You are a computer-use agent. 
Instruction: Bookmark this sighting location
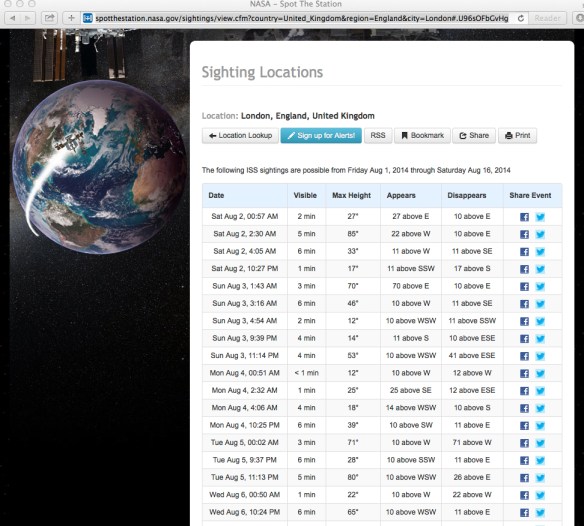[x=422, y=136]
